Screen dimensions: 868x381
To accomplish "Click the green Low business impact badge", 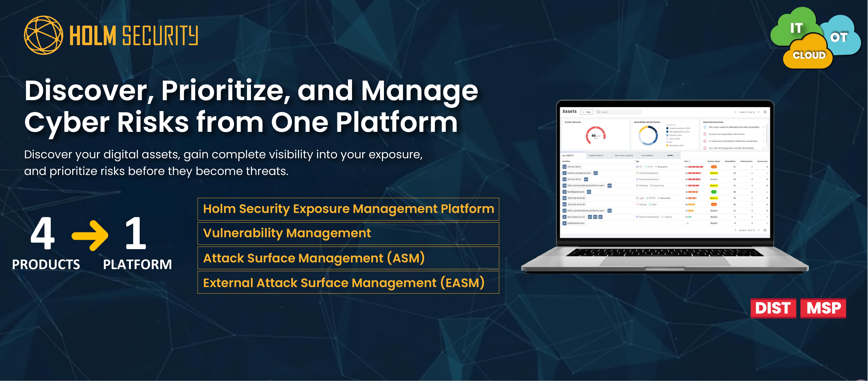I will click(x=714, y=192).
